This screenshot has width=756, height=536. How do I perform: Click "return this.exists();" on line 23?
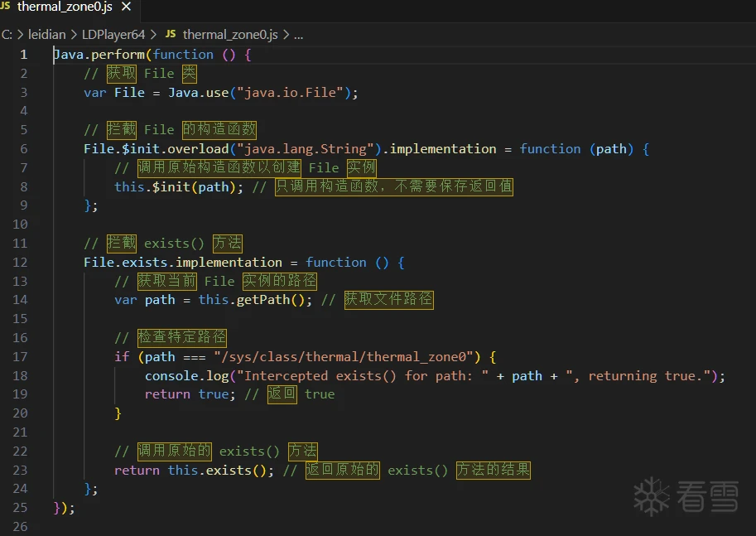tap(195, 471)
